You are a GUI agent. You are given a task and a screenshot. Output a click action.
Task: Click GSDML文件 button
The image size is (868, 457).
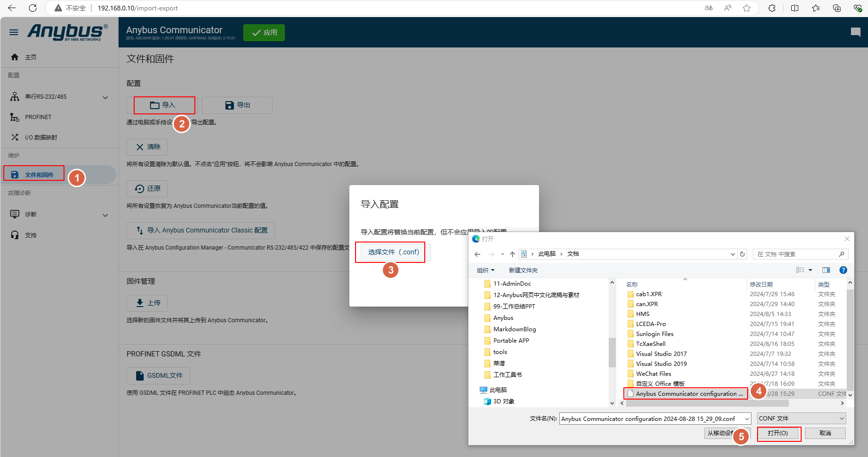click(x=158, y=375)
